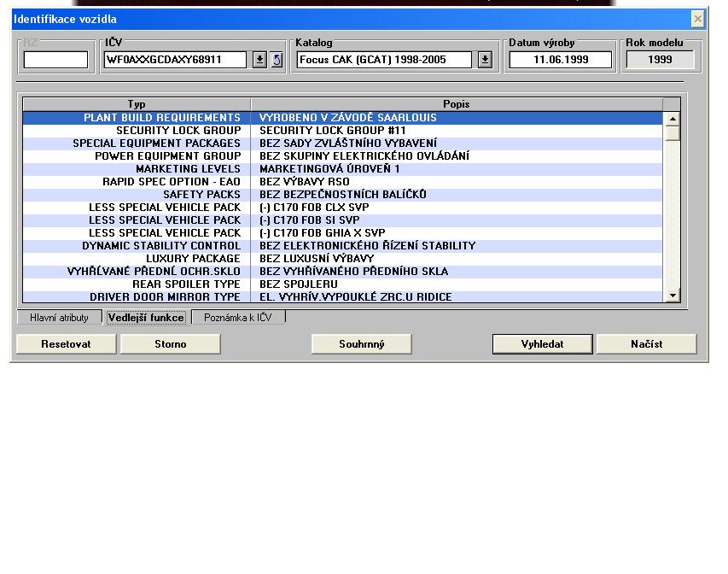Click the Načíst button
This screenshot has width=728, height=574.
(x=646, y=343)
